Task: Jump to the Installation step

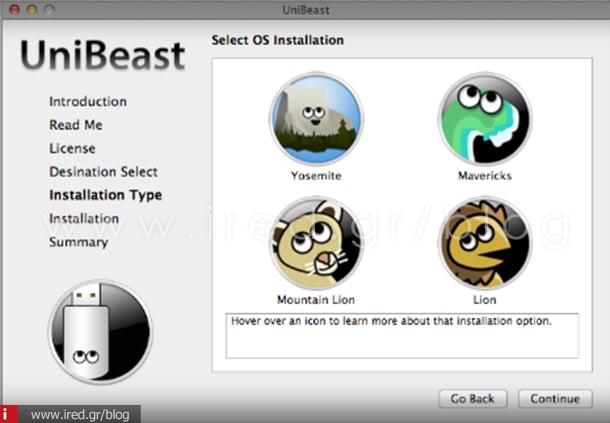Action: 84,218
